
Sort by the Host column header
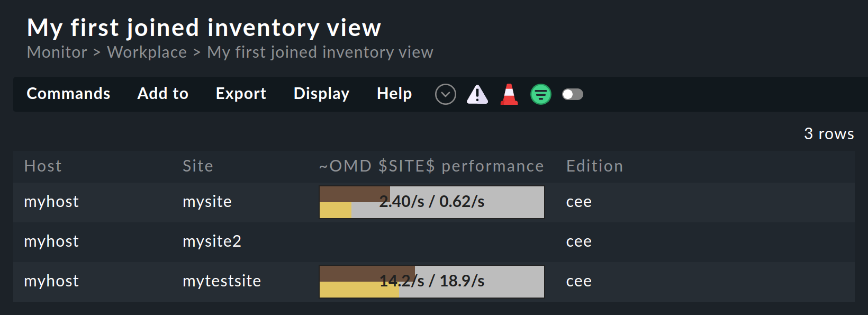43,166
